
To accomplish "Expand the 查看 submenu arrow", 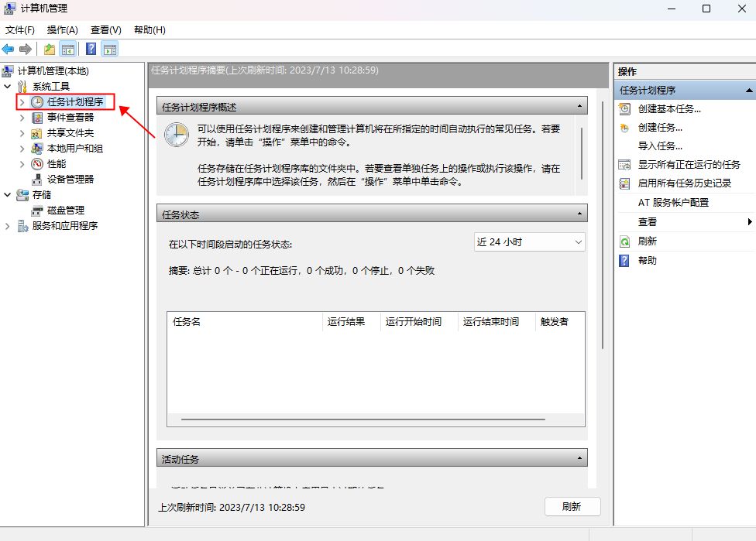I will coord(750,221).
